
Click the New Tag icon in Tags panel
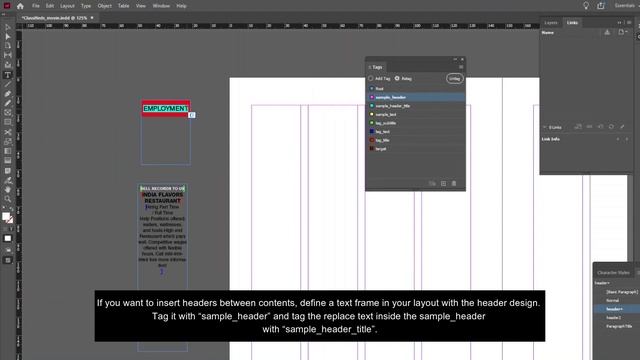[443, 184]
